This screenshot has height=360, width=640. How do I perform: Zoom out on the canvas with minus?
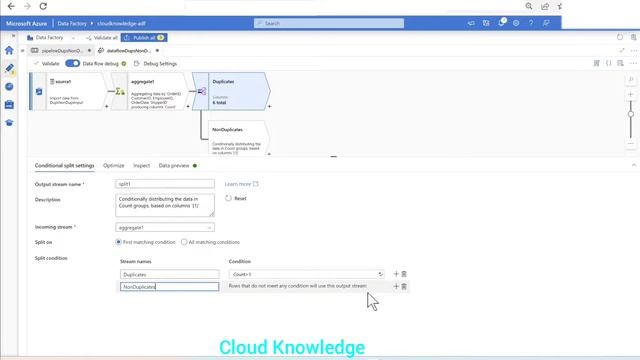pos(631,144)
